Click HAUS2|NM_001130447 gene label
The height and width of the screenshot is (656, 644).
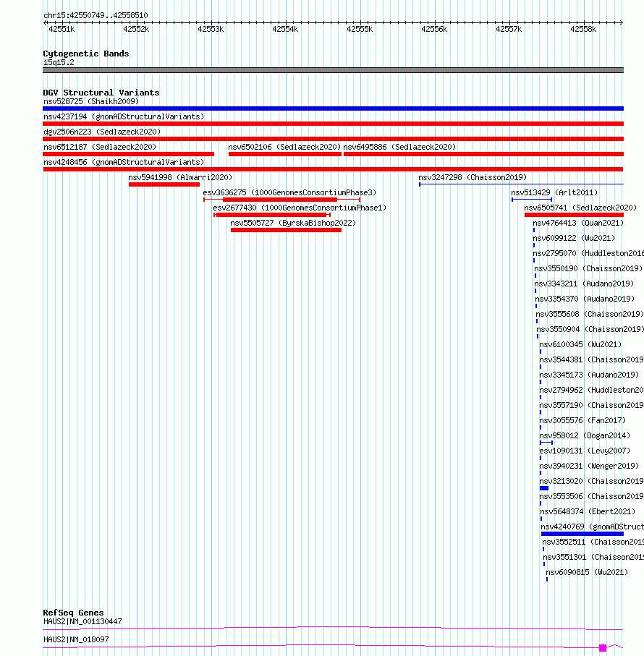point(83,622)
